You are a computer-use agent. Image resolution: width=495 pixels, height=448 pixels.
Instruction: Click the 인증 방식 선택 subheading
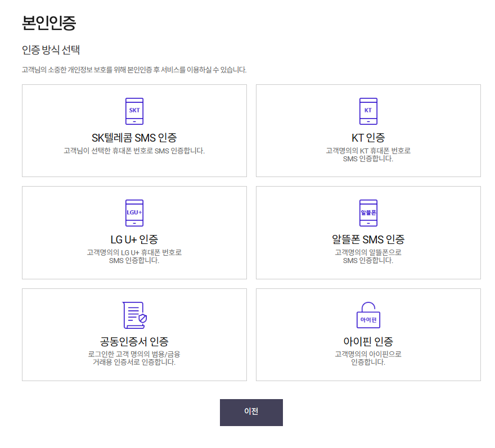pos(51,50)
